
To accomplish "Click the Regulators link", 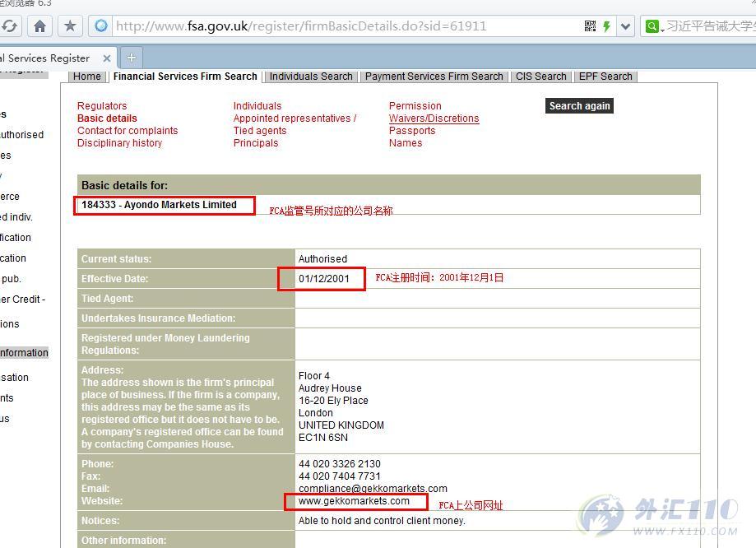I will [x=102, y=105].
